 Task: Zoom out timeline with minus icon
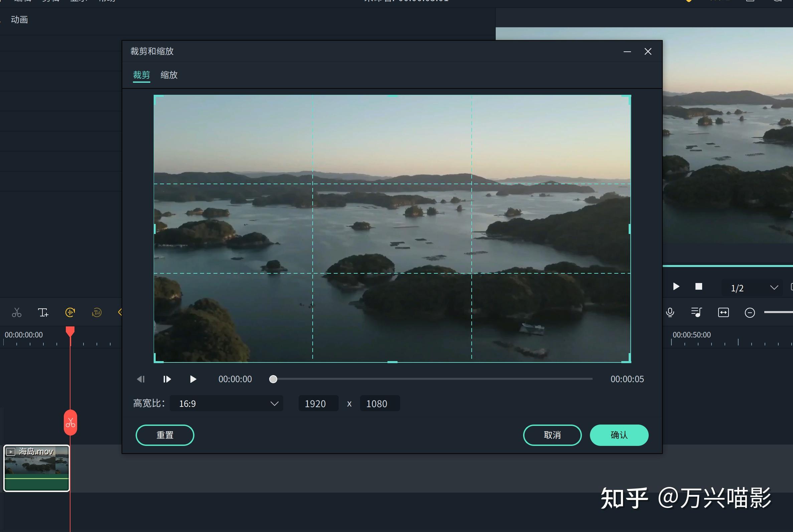(750, 312)
